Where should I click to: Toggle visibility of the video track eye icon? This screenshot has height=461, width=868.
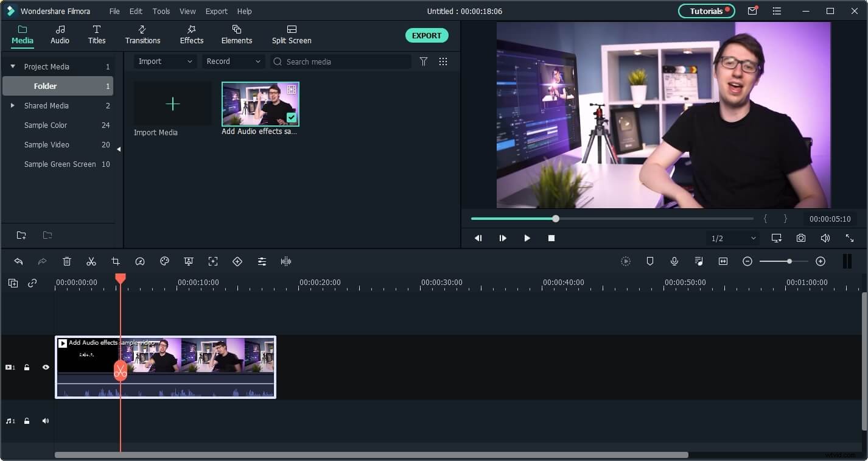[46, 367]
